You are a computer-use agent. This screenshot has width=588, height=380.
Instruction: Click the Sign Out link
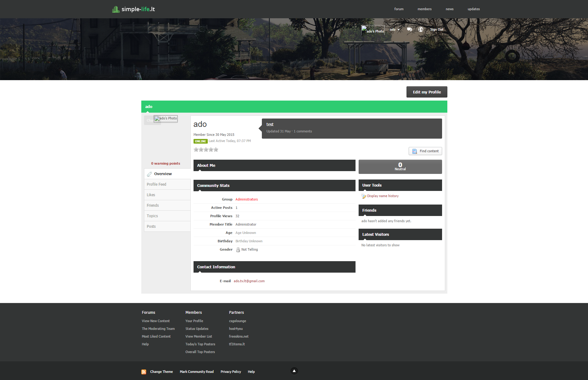click(437, 30)
